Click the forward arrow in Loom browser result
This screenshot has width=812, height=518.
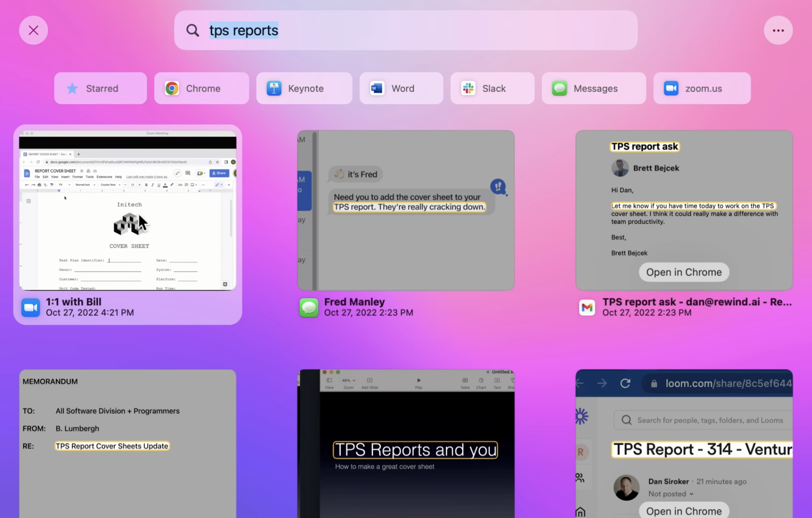(602, 383)
